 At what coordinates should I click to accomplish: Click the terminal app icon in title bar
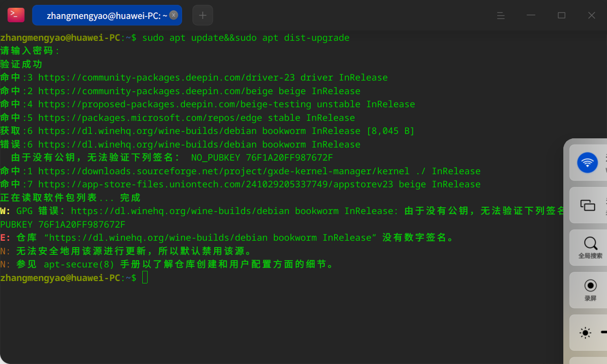pyautogui.click(x=16, y=15)
